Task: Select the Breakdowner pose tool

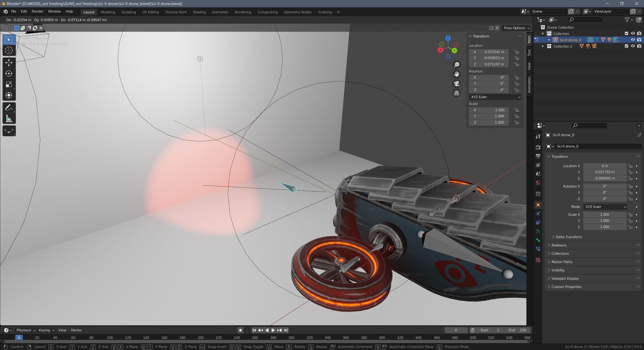Action: pyautogui.click(x=9, y=131)
